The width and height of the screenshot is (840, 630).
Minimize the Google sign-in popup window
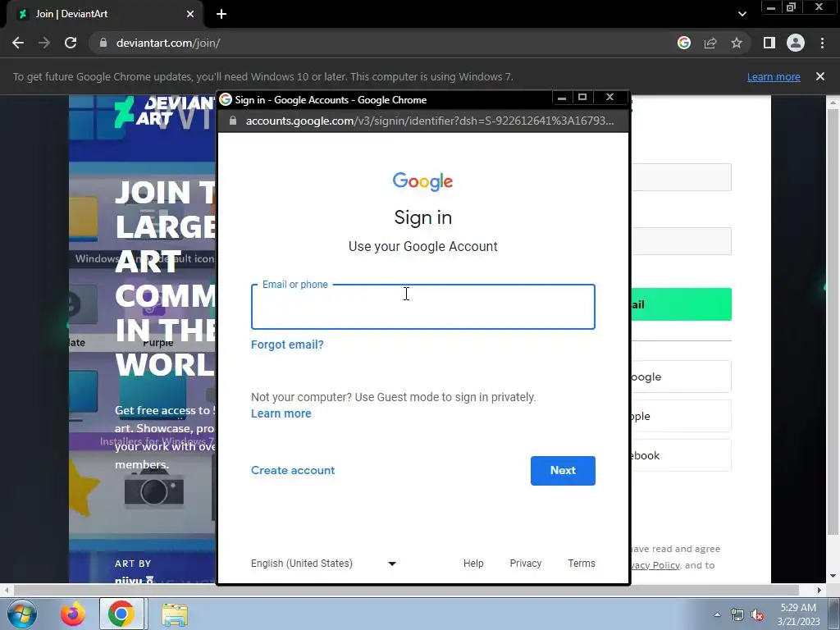[561, 98]
